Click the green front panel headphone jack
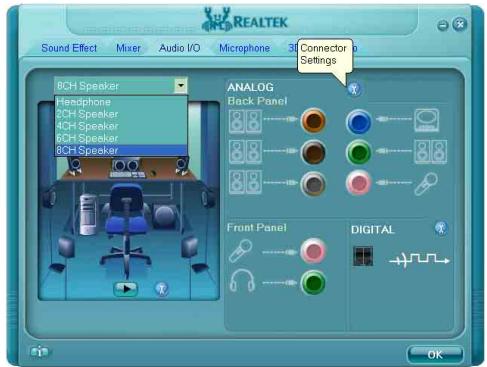Viewport: 487px width, 367px height. coord(313,282)
